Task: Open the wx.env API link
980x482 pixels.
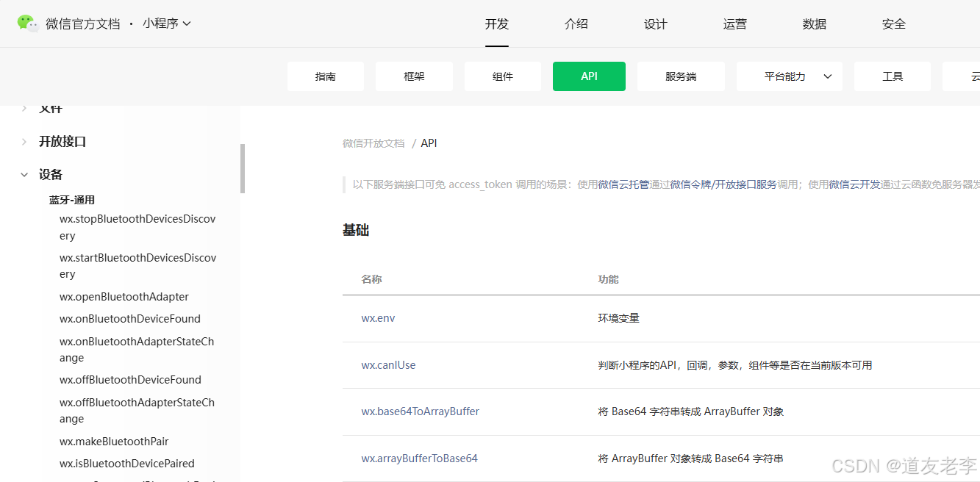Action: (x=378, y=318)
